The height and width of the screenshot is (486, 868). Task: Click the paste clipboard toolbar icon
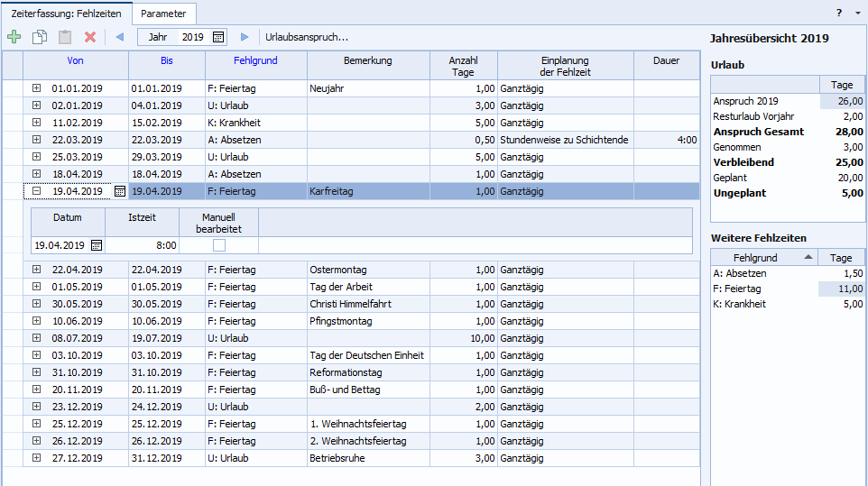64,37
